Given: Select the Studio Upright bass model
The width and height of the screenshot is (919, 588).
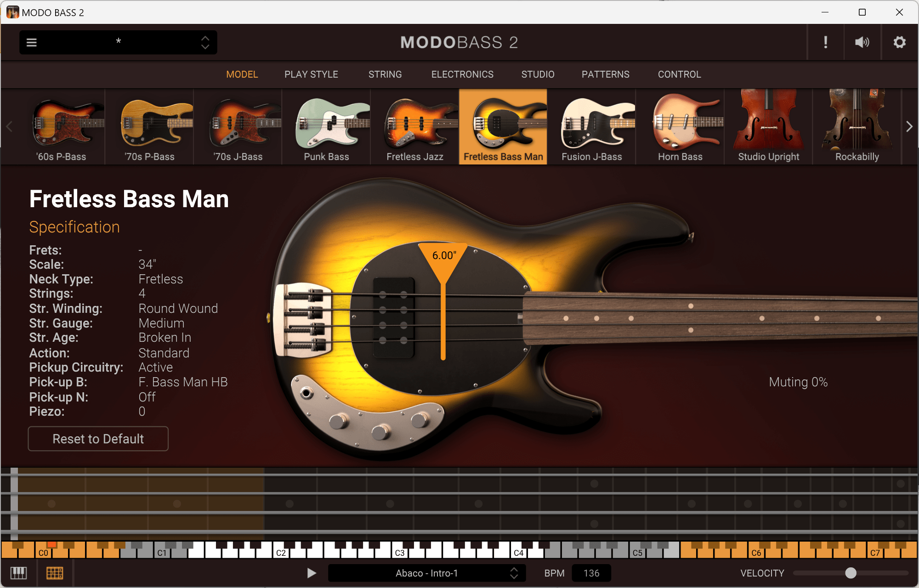Looking at the screenshot, I should point(768,127).
